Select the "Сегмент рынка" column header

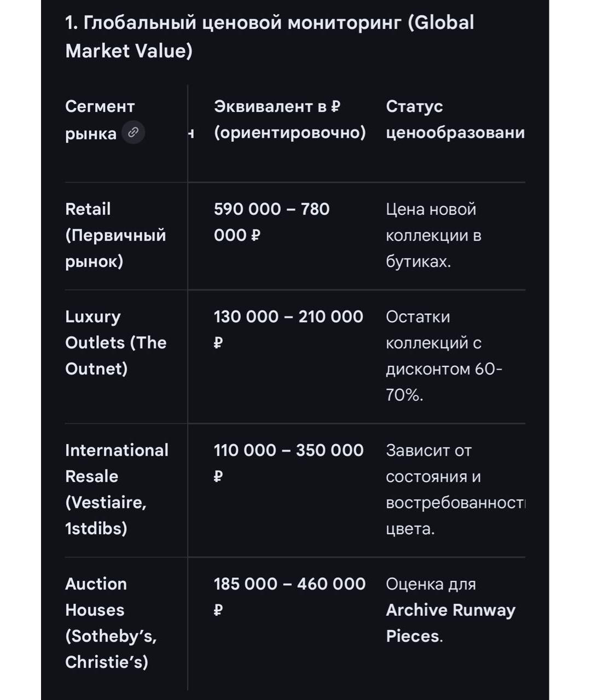[100, 119]
